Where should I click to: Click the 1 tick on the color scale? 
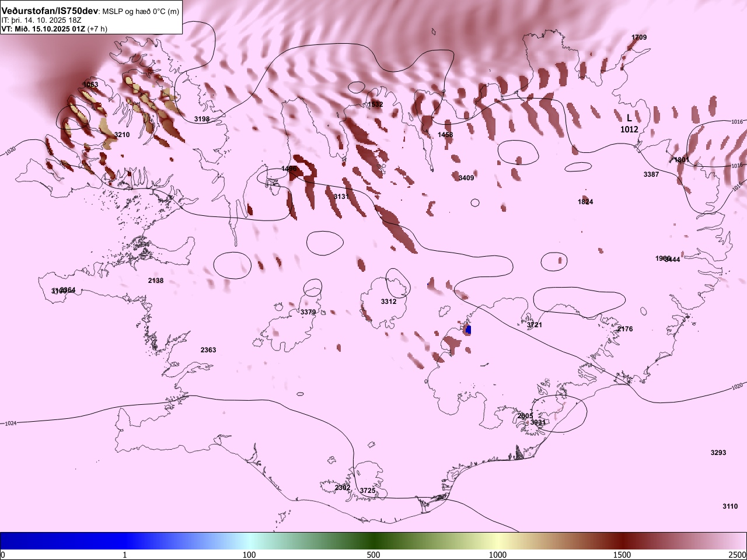(125, 554)
